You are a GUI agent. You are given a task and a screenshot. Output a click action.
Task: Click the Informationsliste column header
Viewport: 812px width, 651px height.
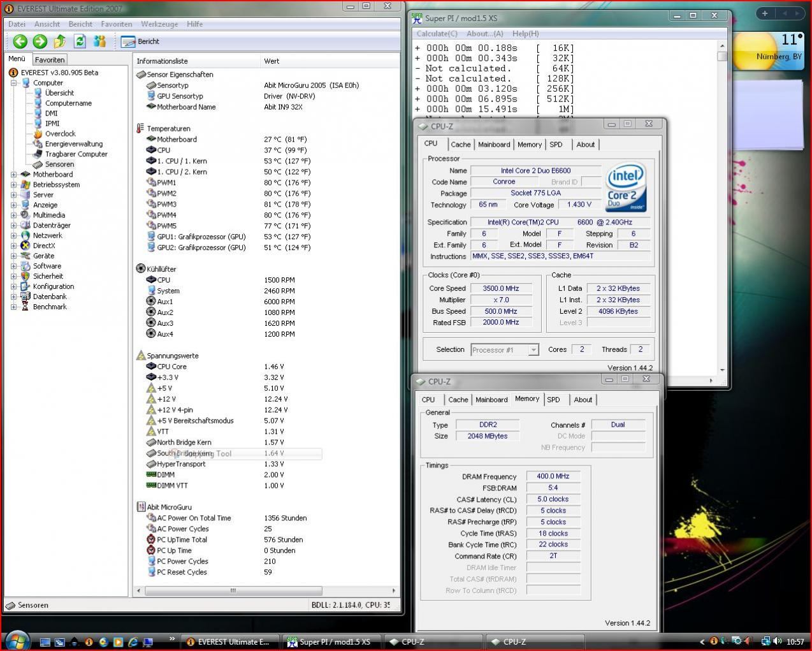(x=197, y=61)
